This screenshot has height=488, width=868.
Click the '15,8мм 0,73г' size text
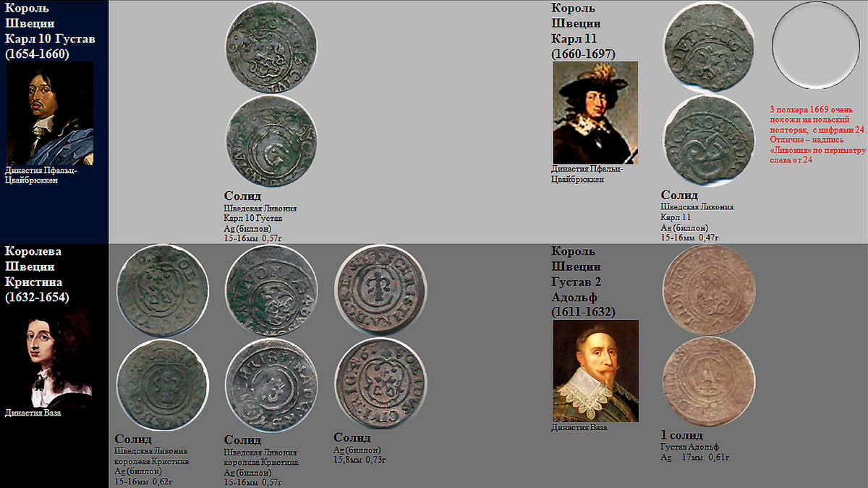point(360,460)
